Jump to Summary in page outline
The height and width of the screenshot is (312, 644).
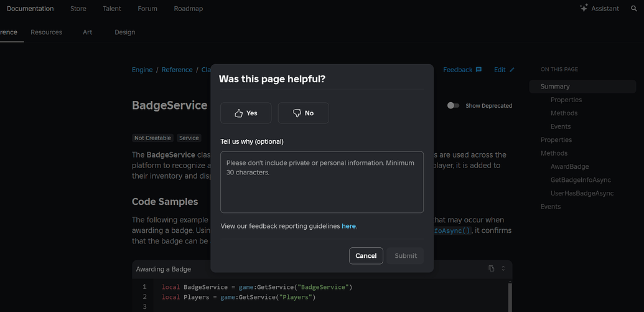coord(582,87)
